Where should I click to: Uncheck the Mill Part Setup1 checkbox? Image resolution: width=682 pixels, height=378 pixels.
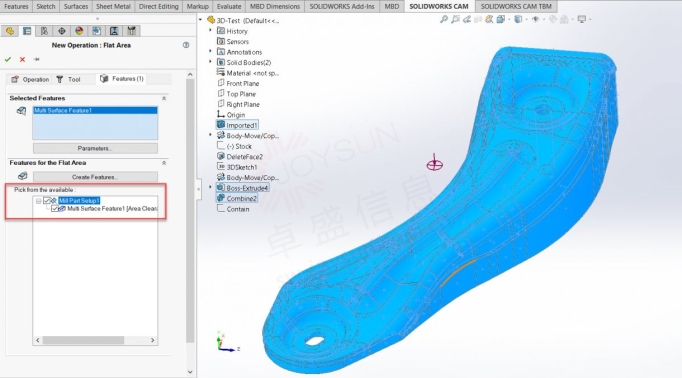click(x=47, y=201)
